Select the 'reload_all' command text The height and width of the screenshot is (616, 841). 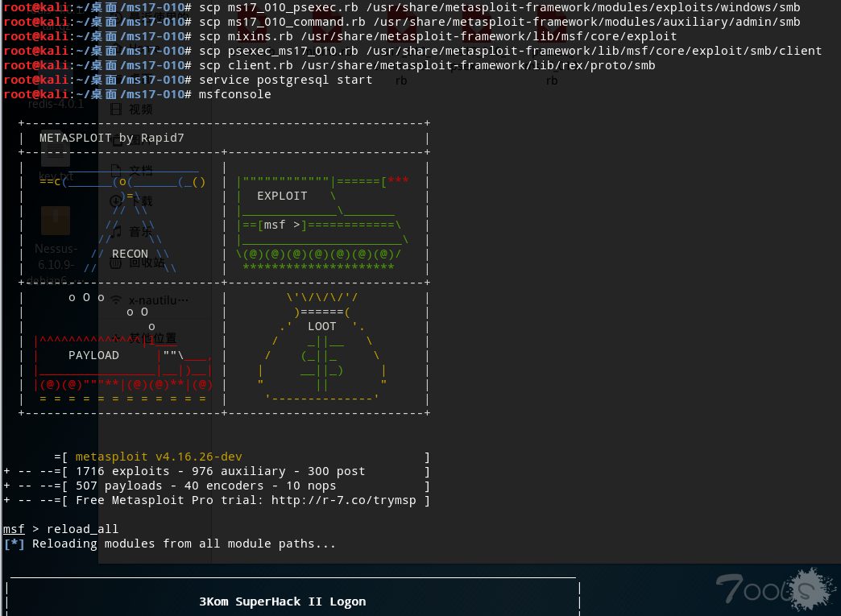(83, 529)
